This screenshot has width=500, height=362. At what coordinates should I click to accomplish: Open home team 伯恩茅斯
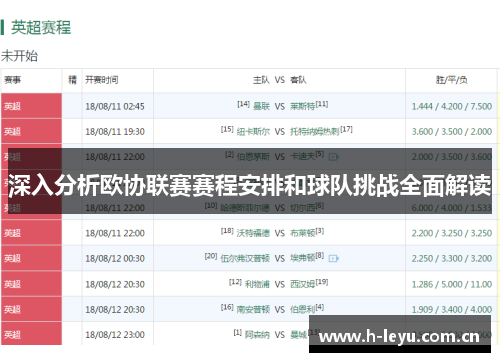click(x=253, y=157)
